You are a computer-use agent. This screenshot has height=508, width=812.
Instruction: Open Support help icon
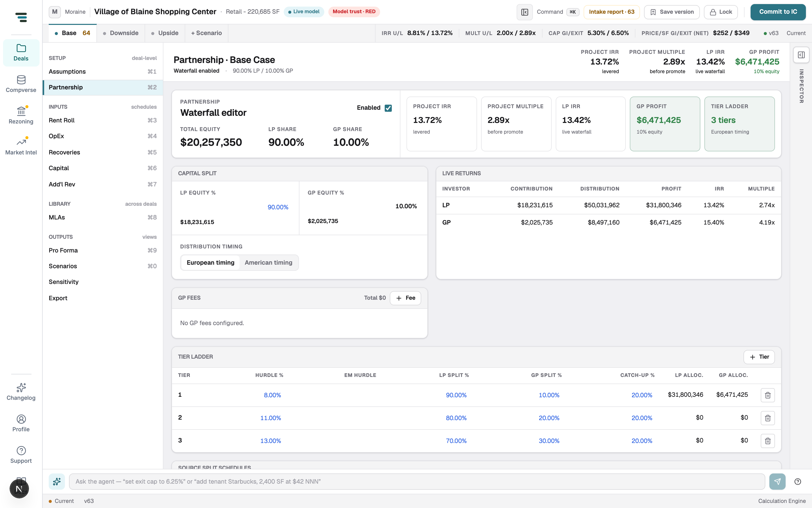tap(21, 455)
